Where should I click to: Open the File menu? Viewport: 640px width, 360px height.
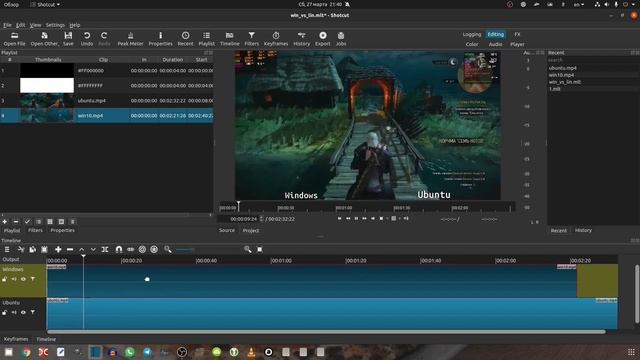[x=7, y=25]
